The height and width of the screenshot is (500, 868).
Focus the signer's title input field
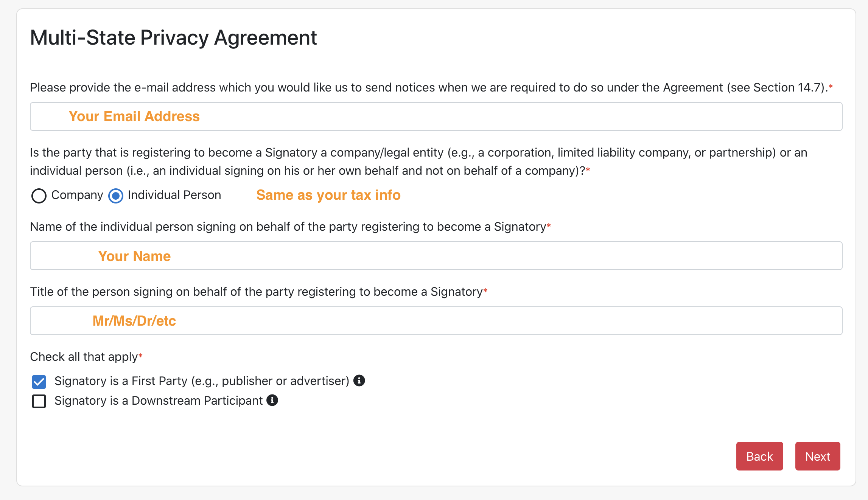coord(436,321)
